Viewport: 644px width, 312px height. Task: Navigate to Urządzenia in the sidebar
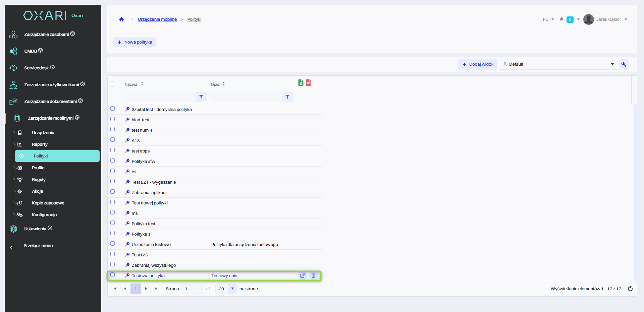43,133
